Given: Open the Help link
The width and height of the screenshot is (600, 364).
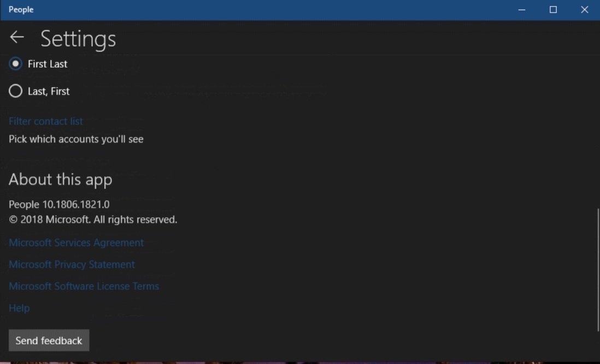Looking at the screenshot, I should [19, 308].
